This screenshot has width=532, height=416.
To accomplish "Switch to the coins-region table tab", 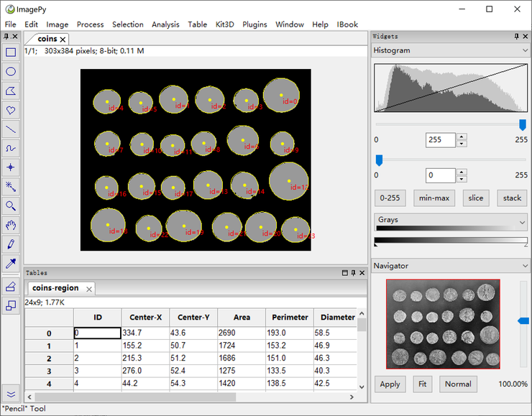I will point(55,288).
